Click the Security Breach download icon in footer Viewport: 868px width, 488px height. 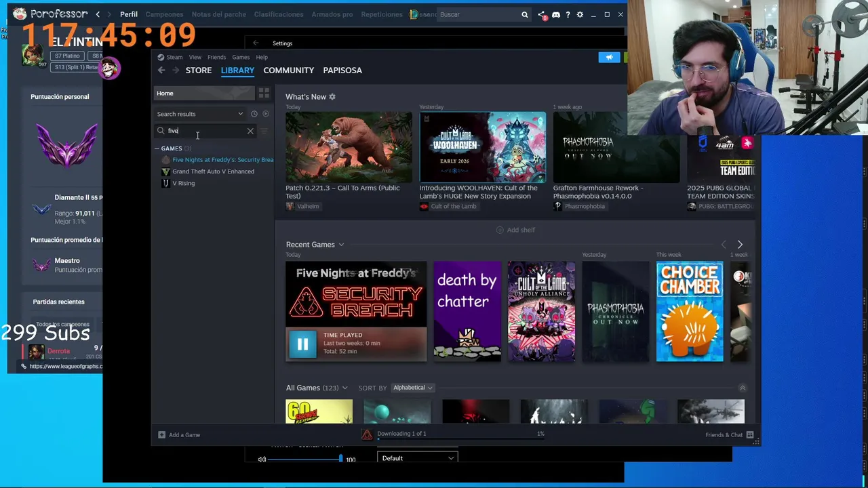click(367, 434)
